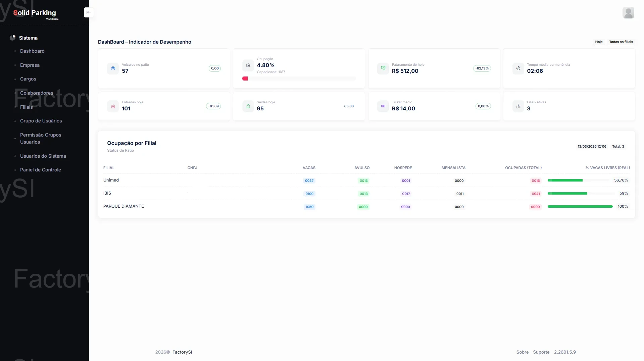
Task: Click the 0037 vagas badge for Unimed
Action: click(x=309, y=180)
